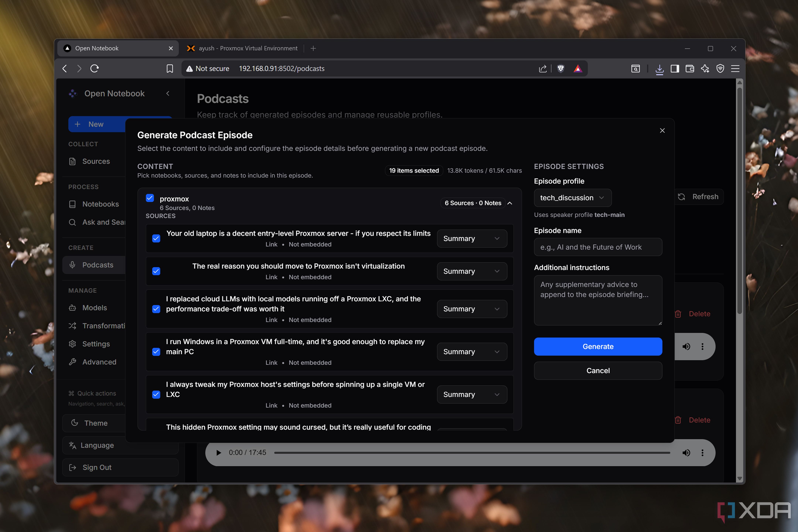Open Summary dropdown for 'I replaced cloud LLMs' source
The image size is (798, 532).
tap(472, 309)
